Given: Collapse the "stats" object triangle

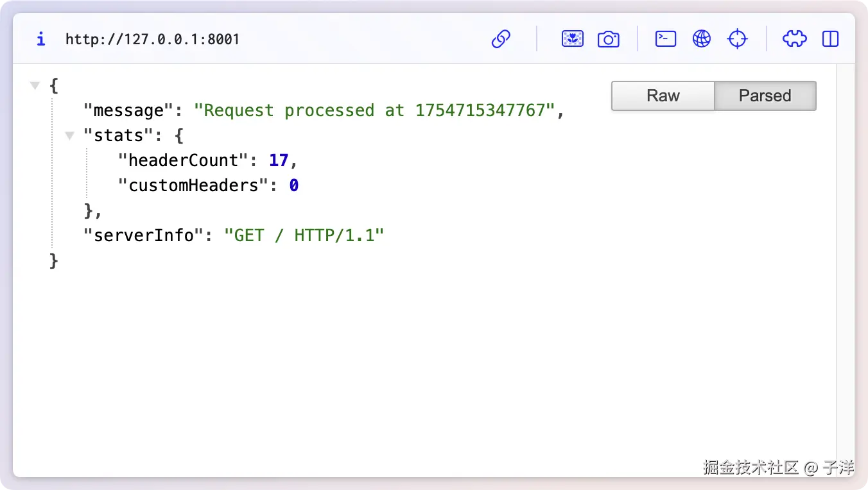Looking at the screenshot, I should click(x=69, y=135).
